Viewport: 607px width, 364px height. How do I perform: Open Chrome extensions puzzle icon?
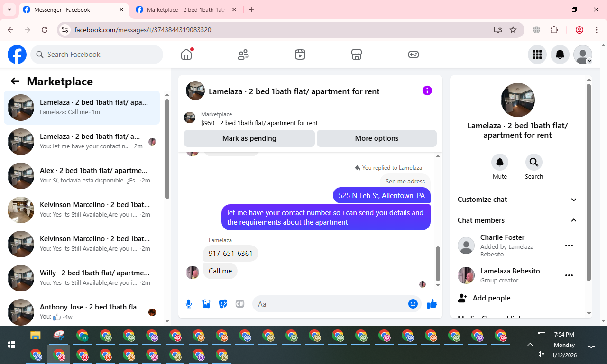(x=554, y=30)
